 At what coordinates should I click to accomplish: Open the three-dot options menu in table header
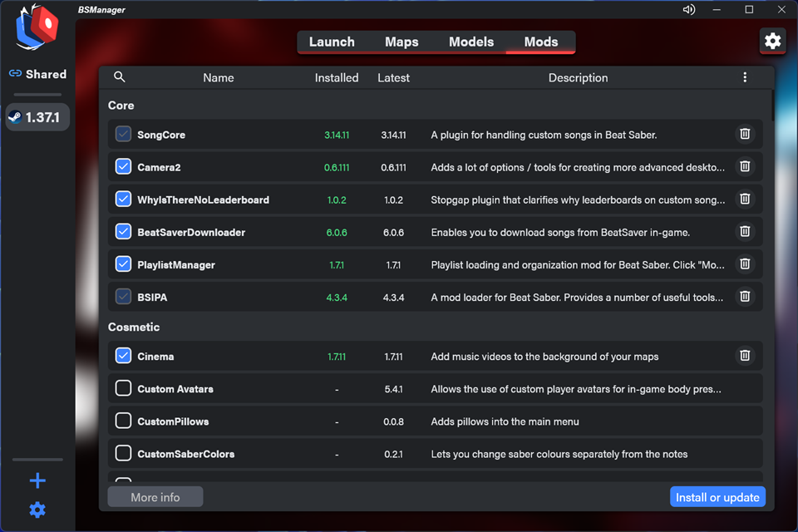coord(745,77)
